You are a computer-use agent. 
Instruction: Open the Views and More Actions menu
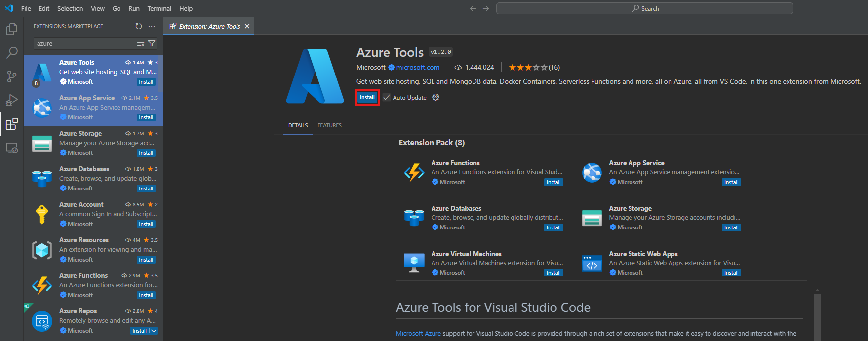click(152, 26)
